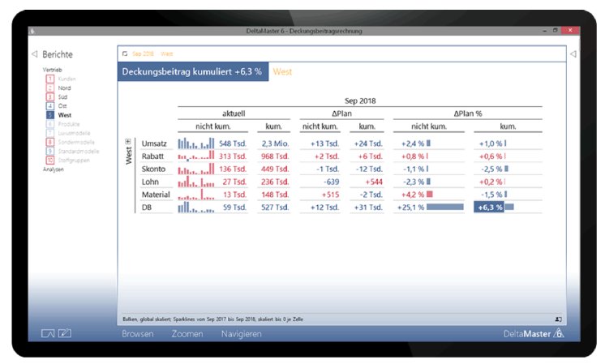
Task: Open report 8 Sondermodelle icon
Action: pos(50,142)
